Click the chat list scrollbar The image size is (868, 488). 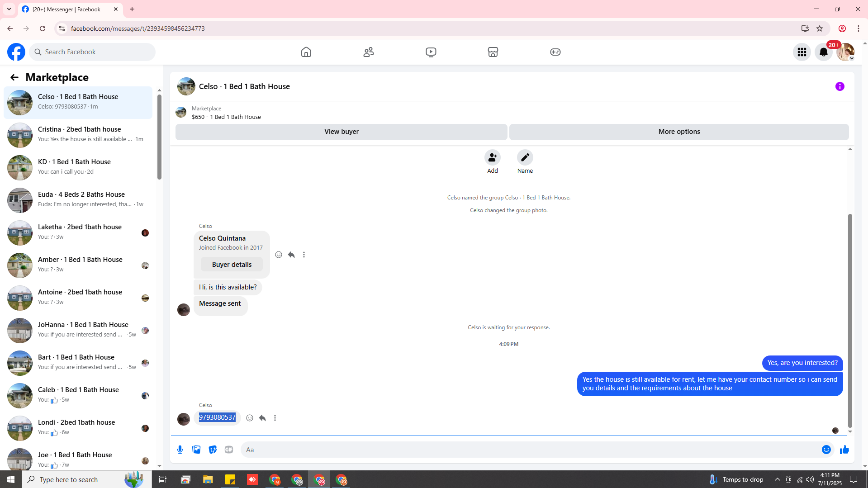(159, 137)
